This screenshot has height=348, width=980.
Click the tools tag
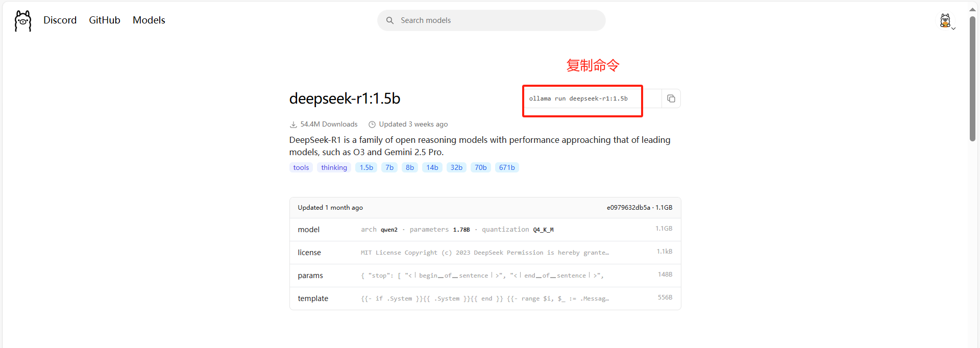click(x=301, y=167)
